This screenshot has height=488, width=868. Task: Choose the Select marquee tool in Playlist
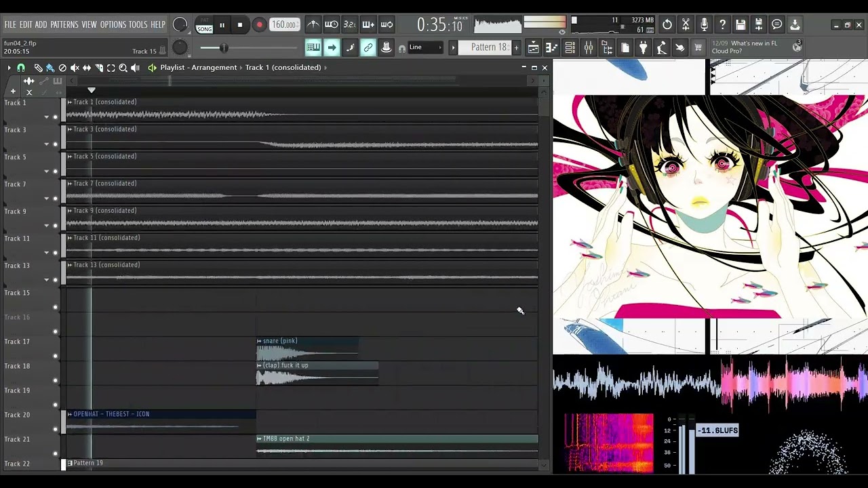(x=111, y=68)
